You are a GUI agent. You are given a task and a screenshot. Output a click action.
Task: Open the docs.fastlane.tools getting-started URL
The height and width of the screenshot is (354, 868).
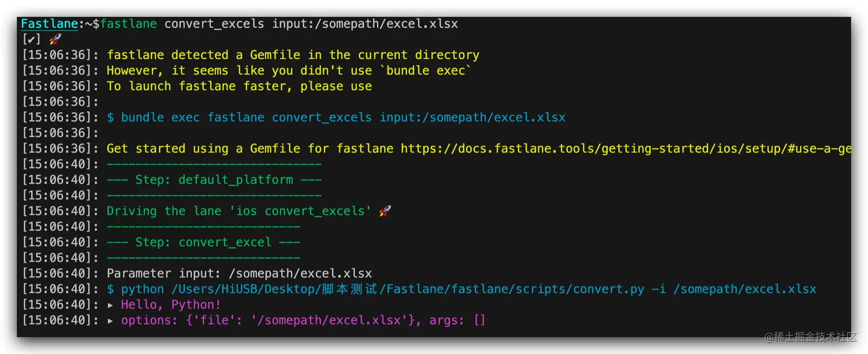(626, 149)
